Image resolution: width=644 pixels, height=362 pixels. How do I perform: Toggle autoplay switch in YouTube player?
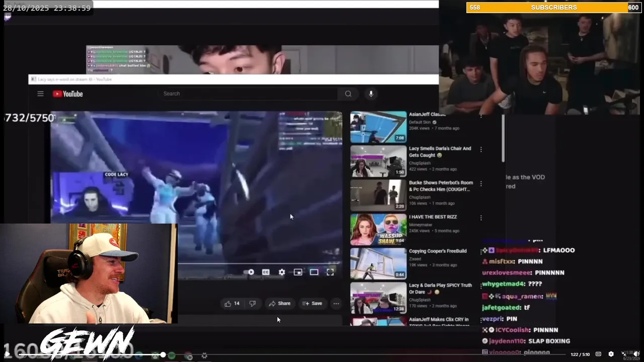point(250,272)
